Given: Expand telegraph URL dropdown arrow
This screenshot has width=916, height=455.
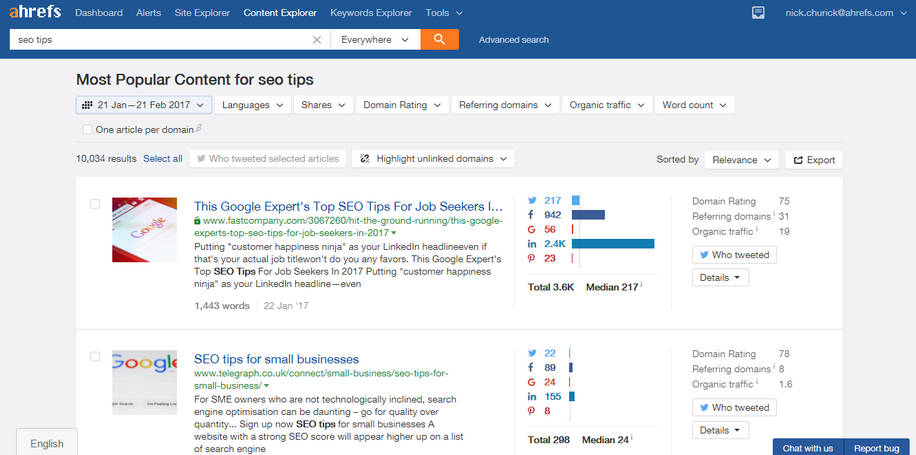Looking at the screenshot, I should click(266, 386).
